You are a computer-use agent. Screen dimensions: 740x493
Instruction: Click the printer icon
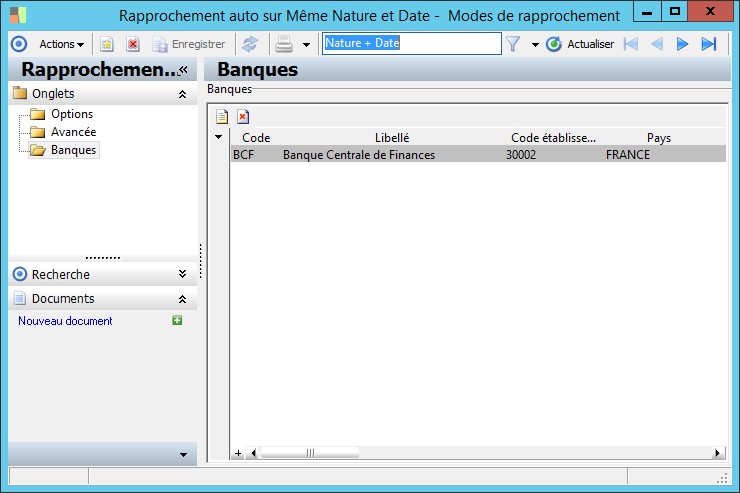(284, 44)
